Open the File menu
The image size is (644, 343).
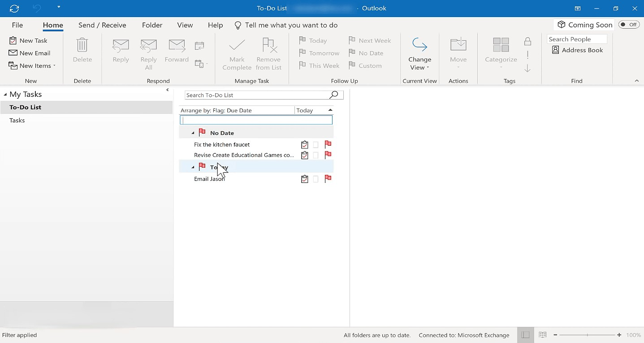pyautogui.click(x=17, y=25)
